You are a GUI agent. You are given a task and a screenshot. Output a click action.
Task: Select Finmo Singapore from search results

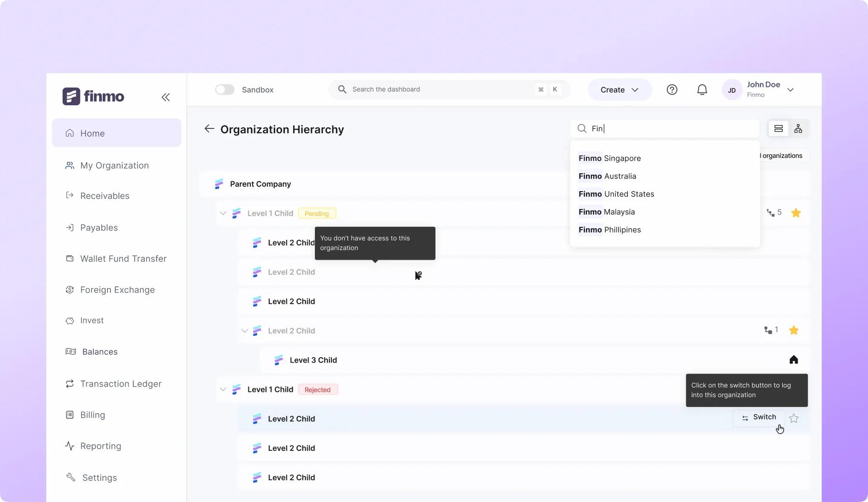(610, 158)
